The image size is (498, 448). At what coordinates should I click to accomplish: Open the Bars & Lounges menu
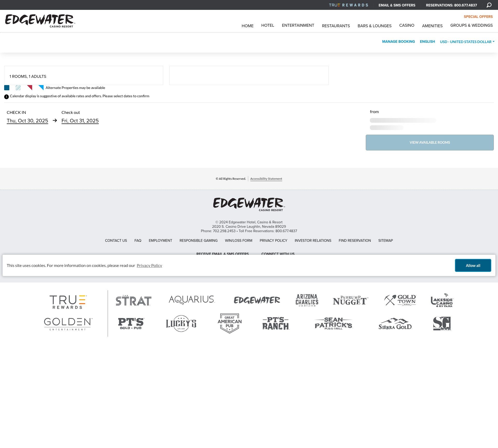[375, 26]
